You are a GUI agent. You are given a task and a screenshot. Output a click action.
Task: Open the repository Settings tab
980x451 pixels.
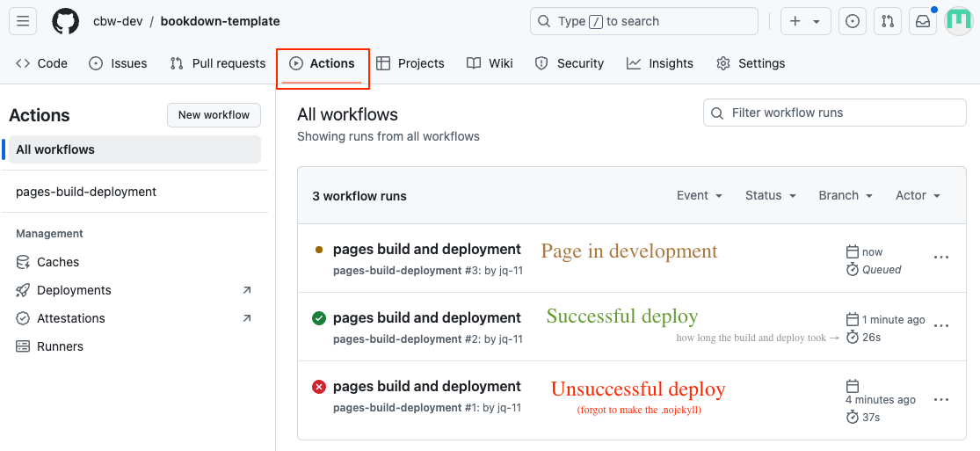pos(751,63)
